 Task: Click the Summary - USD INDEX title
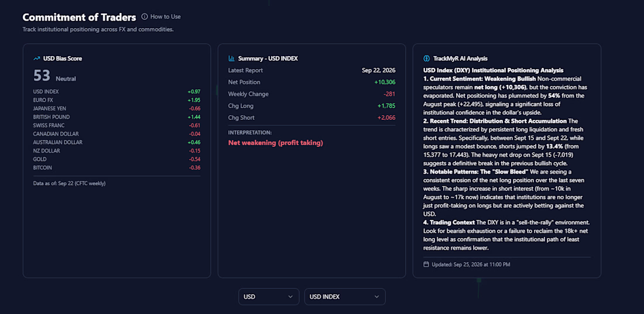pyautogui.click(x=268, y=58)
